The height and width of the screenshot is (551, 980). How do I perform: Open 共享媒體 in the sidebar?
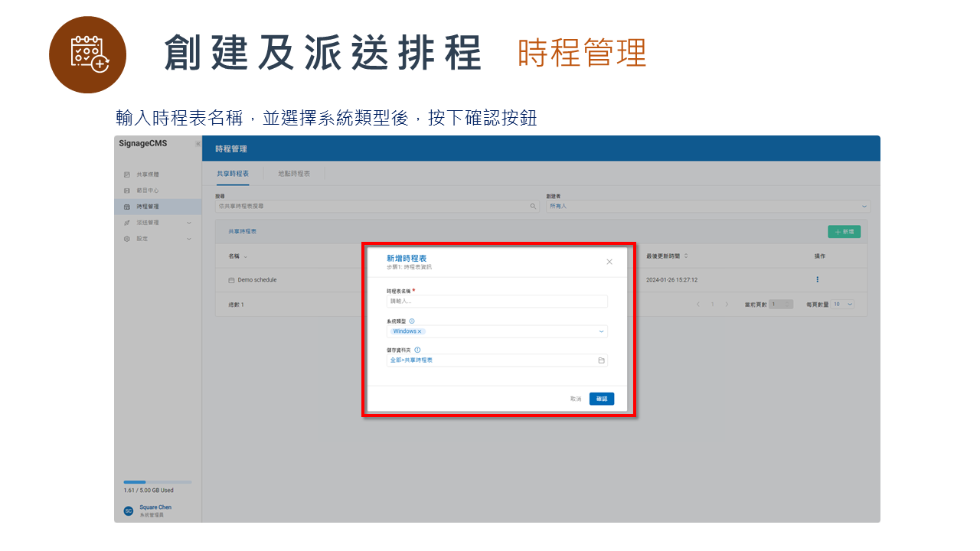148,174
